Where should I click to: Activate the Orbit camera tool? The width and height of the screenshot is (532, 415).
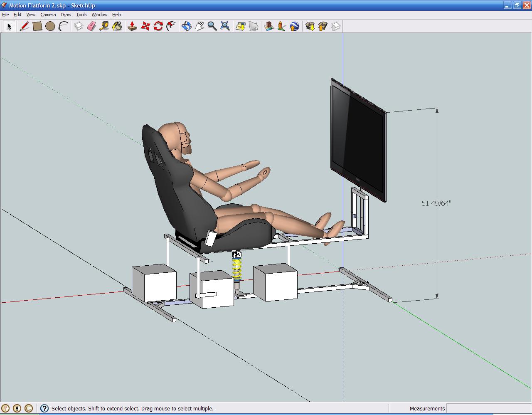pos(186,26)
